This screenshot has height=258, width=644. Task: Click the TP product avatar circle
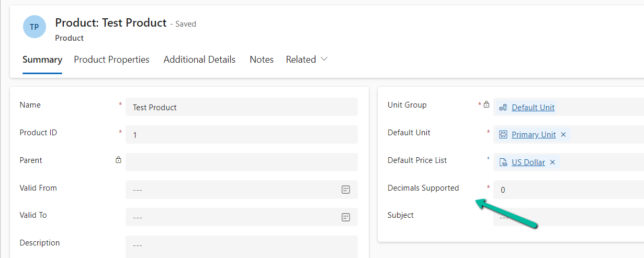(x=35, y=27)
